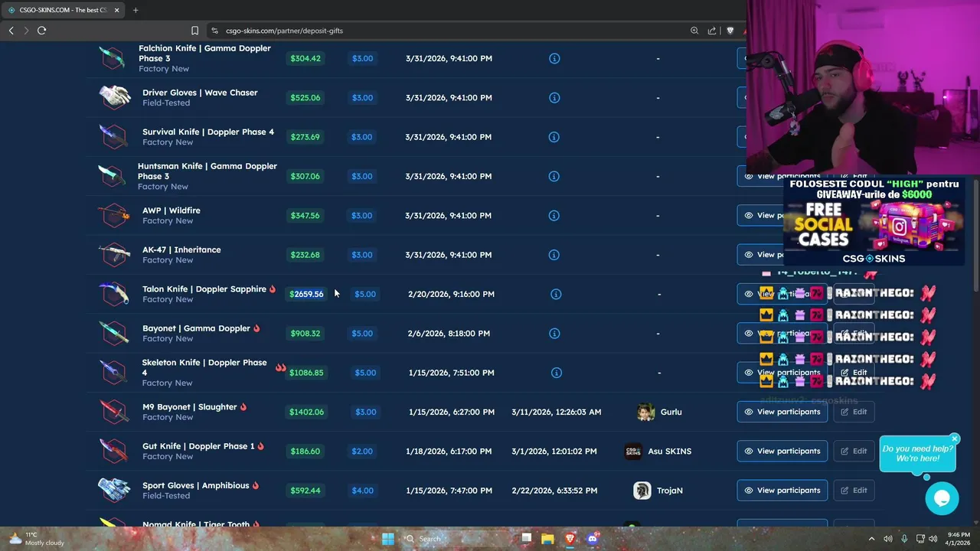Select the Bayonet $908.32 price

click(x=305, y=333)
